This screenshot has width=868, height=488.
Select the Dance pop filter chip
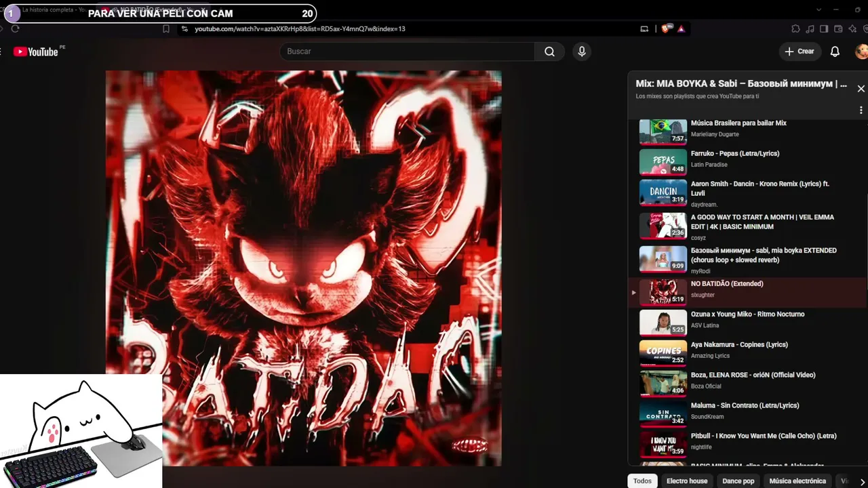[738, 481]
